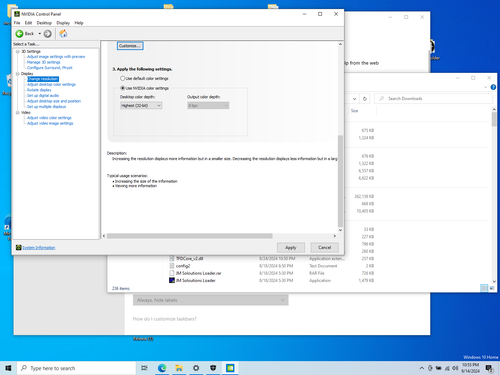This screenshot has width=500, height=375.
Task: Open Rotate display task
Action: coord(39,90)
